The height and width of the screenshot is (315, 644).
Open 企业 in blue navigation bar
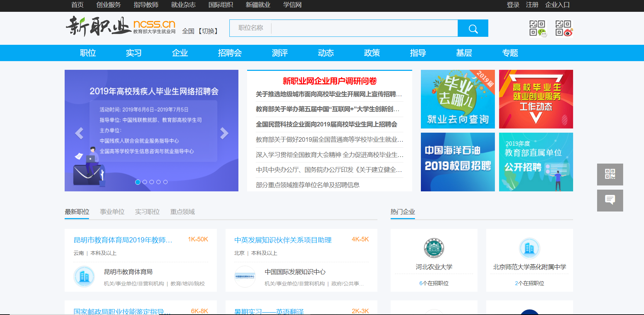(180, 53)
